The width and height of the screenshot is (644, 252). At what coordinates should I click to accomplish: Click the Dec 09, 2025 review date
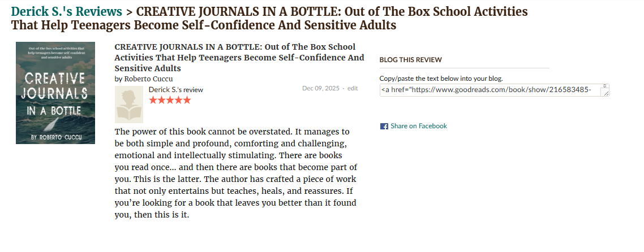point(320,88)
